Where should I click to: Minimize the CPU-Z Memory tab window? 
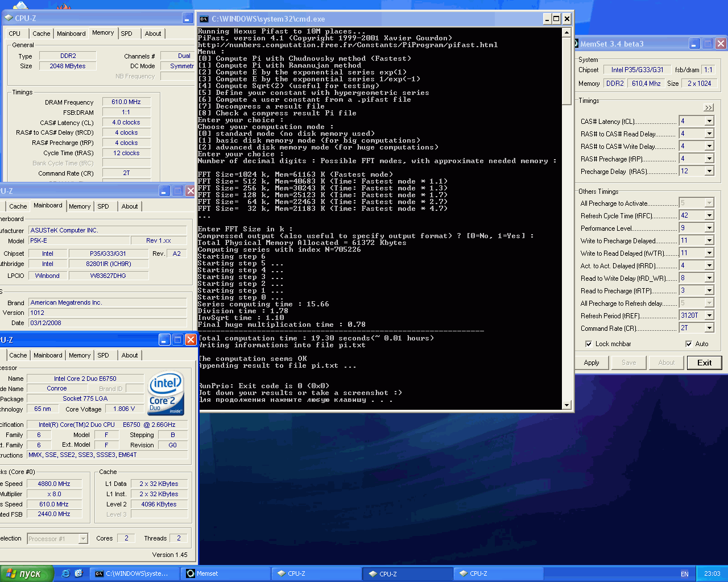(x=188, y=18)
